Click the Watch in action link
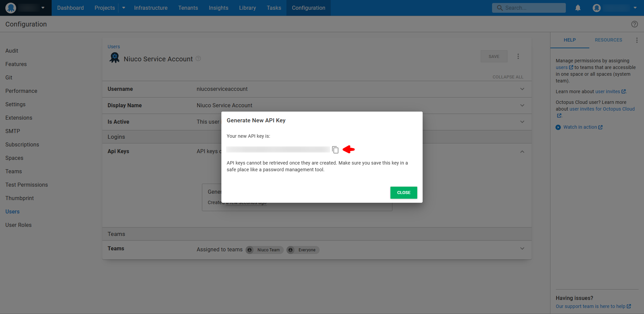644x314 pixels. click(x=583, y=127)
